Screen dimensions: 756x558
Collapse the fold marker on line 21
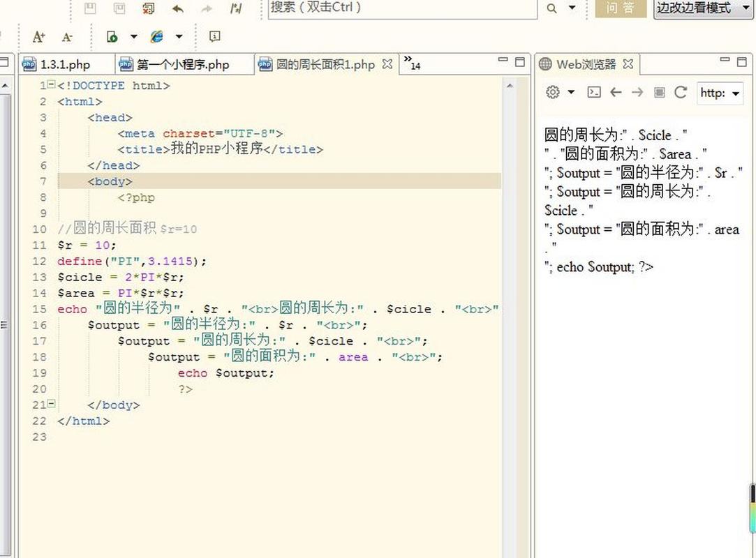point(52,403)
